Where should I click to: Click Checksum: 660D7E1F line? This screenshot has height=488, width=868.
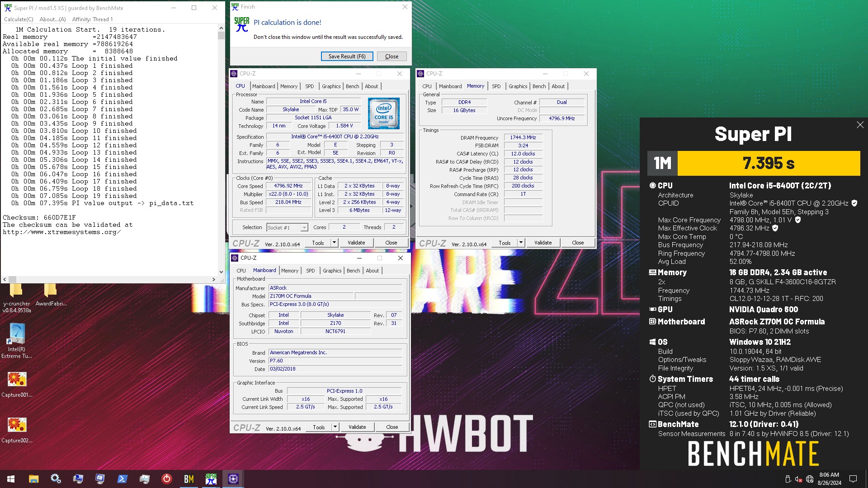coord(39,217)
